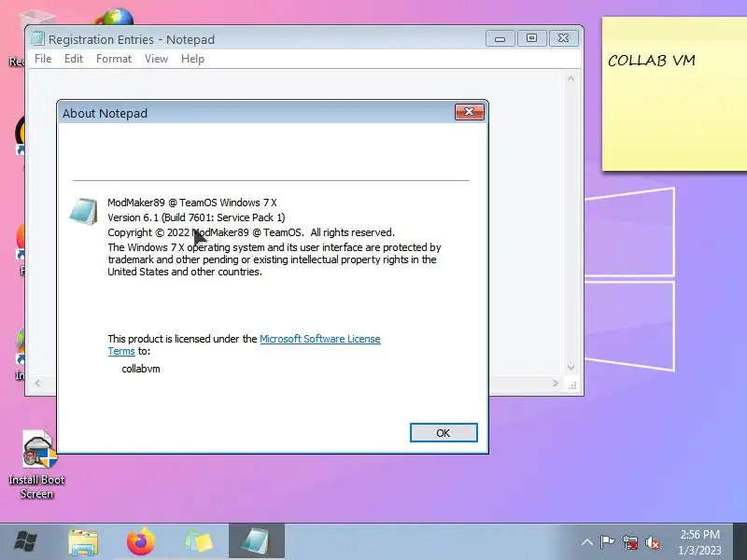Viewport: 747px width, 560px height.
Task: Click the collabvm licensee name
Action: tap(141, 369)
